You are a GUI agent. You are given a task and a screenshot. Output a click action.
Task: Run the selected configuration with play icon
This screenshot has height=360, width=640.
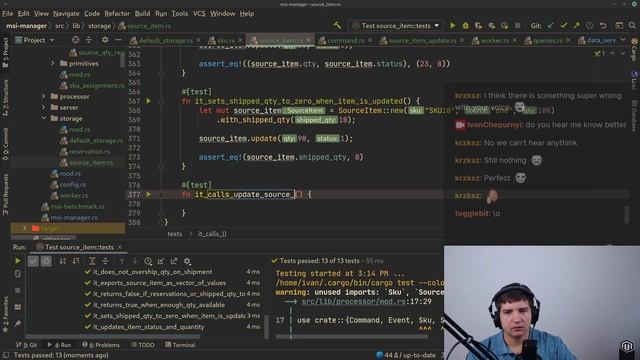[453, 26]
